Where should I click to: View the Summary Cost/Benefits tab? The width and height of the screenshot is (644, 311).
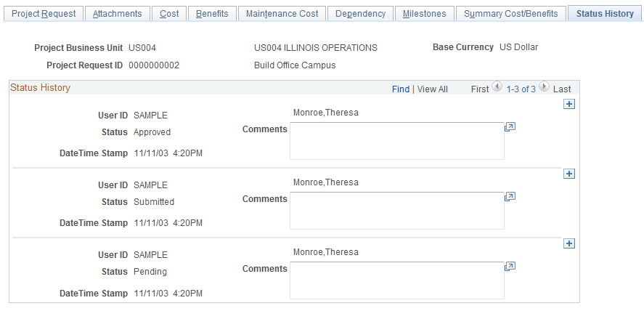511,14
